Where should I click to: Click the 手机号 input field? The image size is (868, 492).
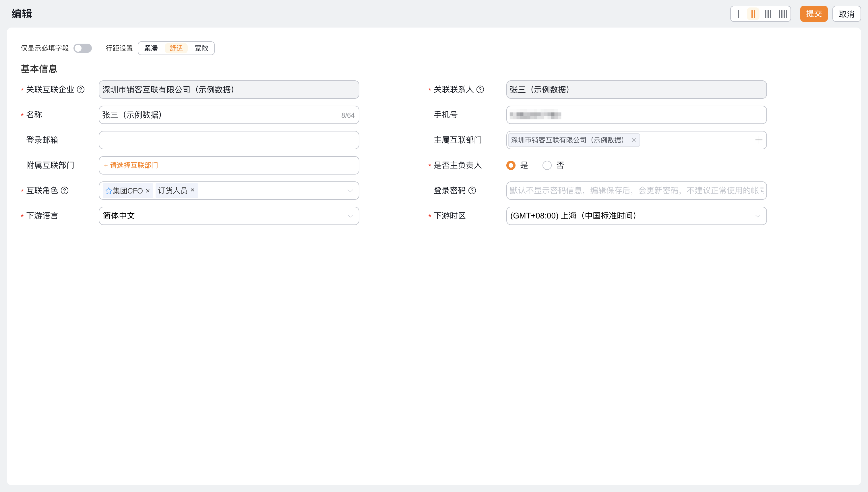[636, 115]
